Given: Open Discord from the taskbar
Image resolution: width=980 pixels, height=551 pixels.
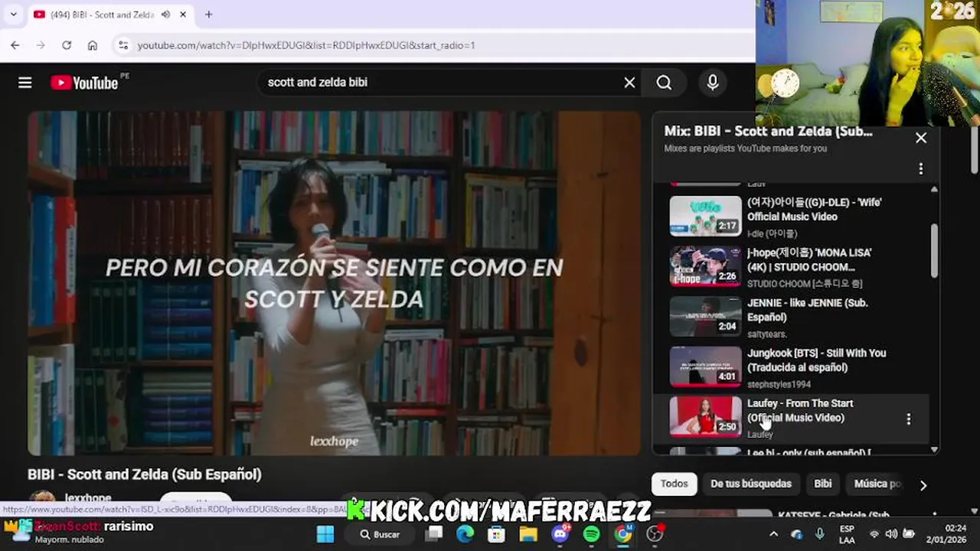Looking at the screenshot, I should 560,534.
